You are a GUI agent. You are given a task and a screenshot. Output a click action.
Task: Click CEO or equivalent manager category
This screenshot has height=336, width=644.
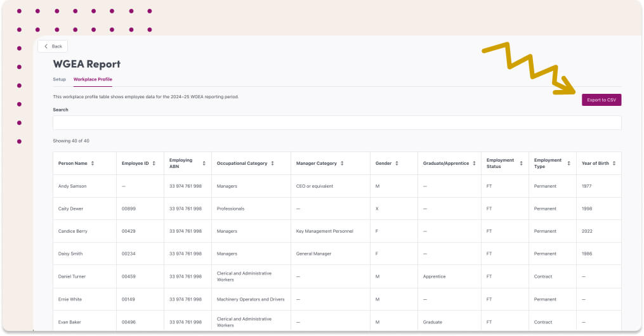[315, 186]
